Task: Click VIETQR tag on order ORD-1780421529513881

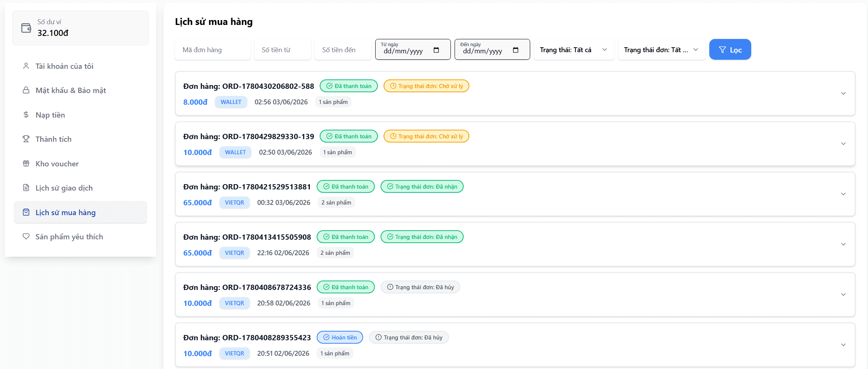Action: click(x=235, y=203)
